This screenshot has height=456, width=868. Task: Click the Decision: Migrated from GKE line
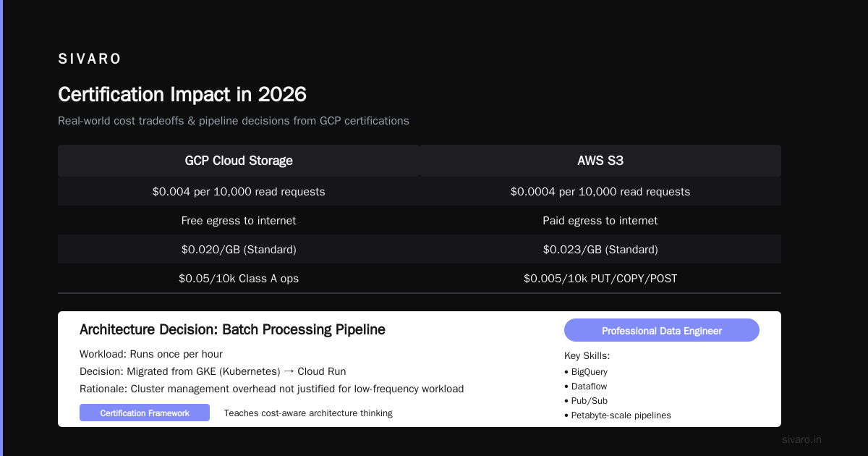213,371
